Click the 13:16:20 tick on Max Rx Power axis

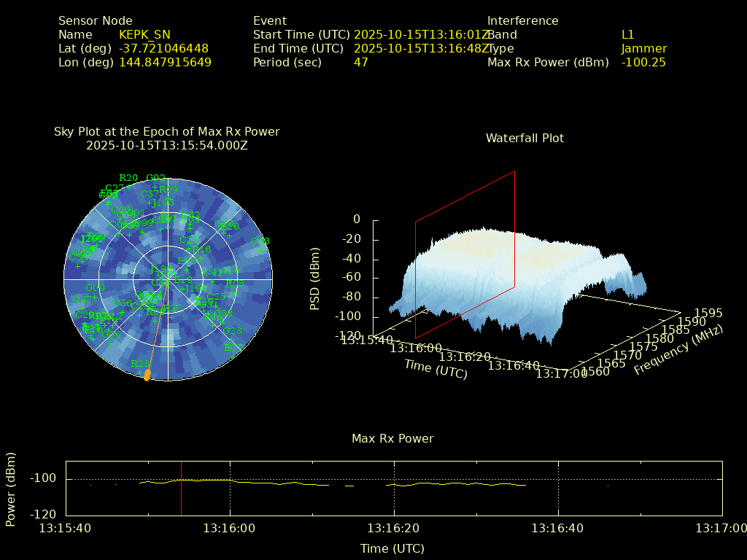coord(395,528)
